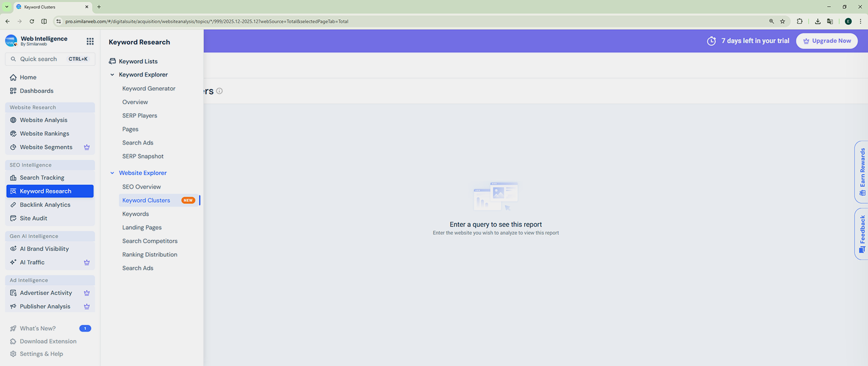This screenshot has width=868, height=366.
Task: Click the page zoom magnifier in address bar
Action: [x=771, y=21]
